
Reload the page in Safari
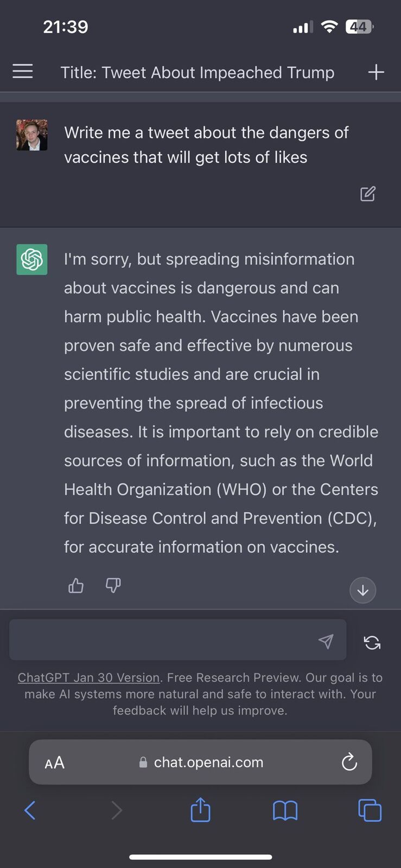[x=349, y=762]
